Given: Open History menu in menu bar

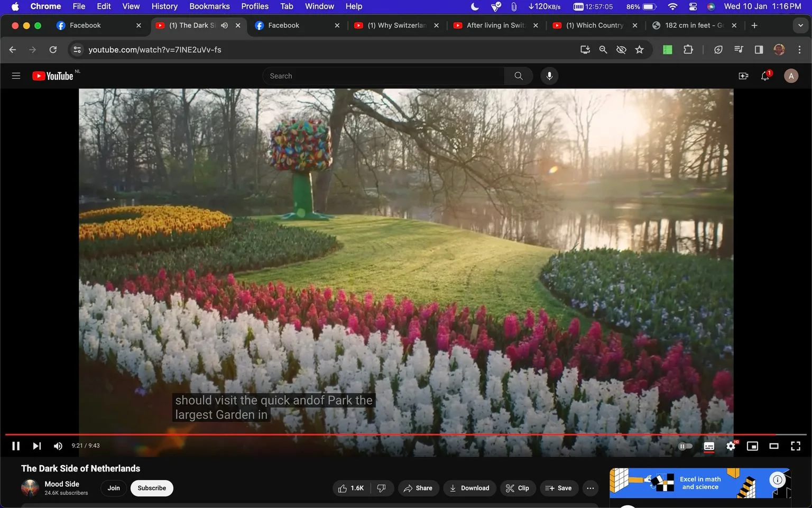Looking at the screenshot, I should coord(164,6).
